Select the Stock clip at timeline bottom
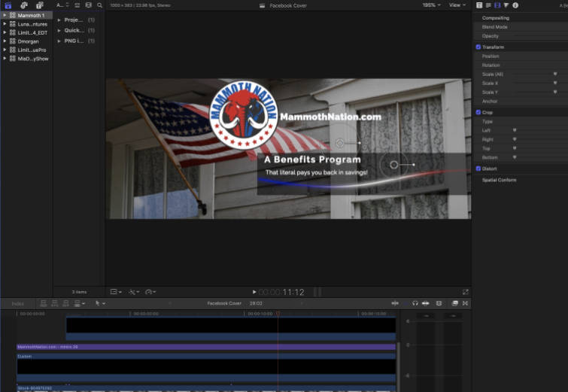Image resolution: width=568 pixels, height=392 pixels. click(x=206, y=389)
